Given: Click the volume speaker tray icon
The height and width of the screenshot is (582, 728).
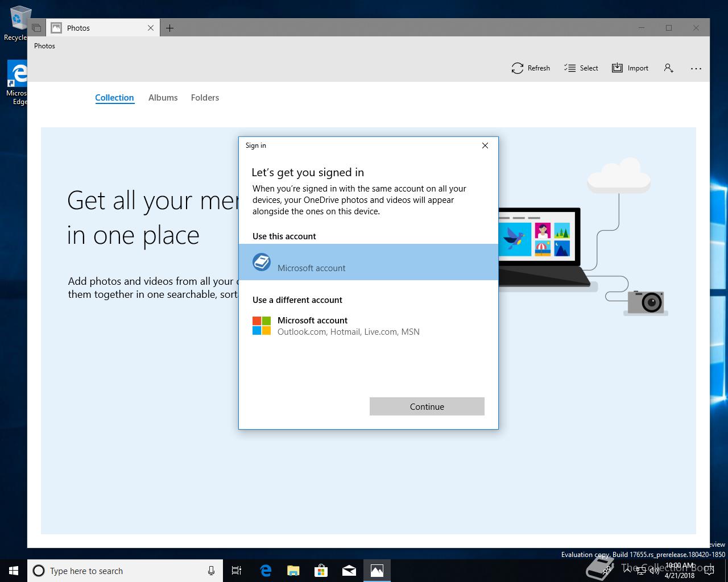Looking at the screenshot, I should (x=654, y=571).
